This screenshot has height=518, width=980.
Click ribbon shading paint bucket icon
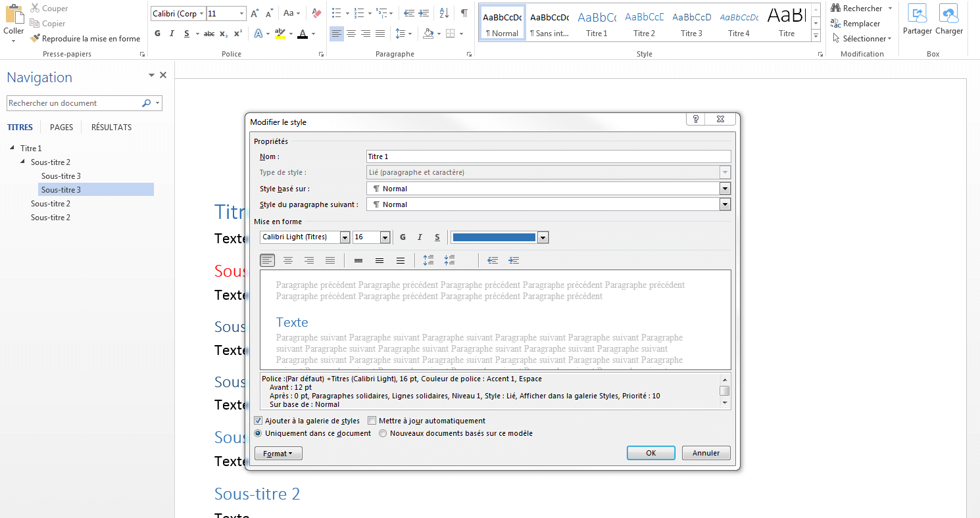[428, 34]
